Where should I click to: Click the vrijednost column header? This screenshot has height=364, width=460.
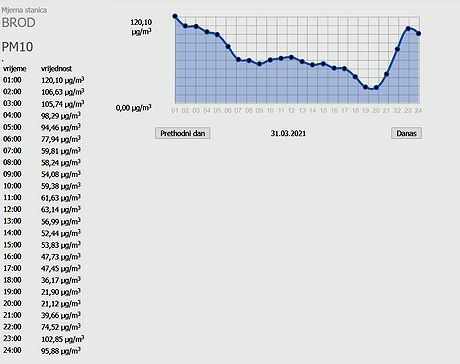[56, 69]
